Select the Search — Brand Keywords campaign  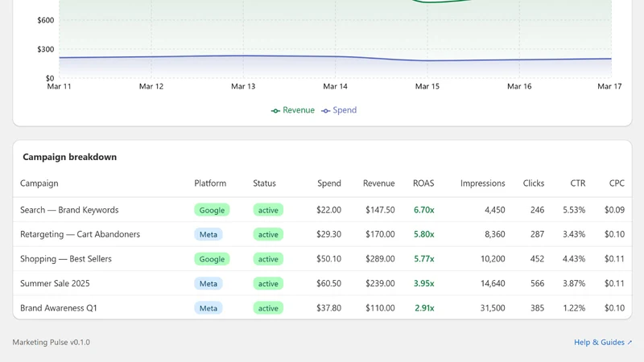tap(69, 210)
